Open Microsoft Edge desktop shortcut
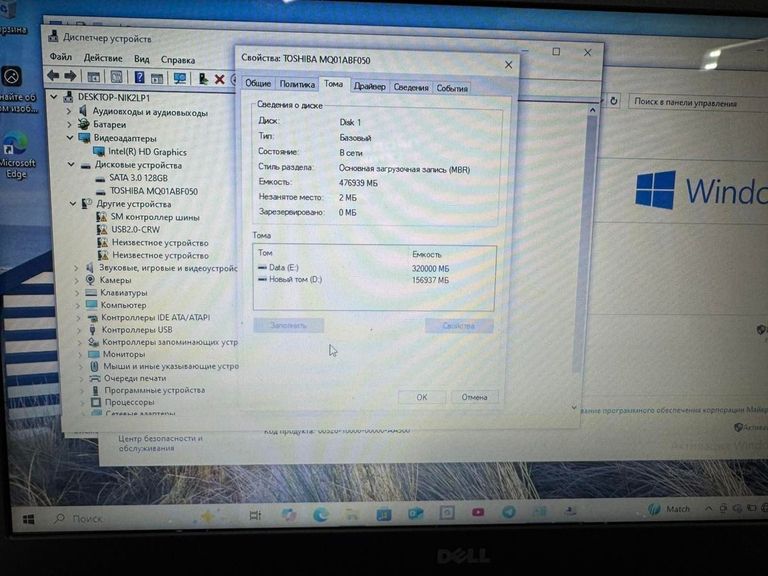The height and width of the screenshot is (576, 768). 17,155
